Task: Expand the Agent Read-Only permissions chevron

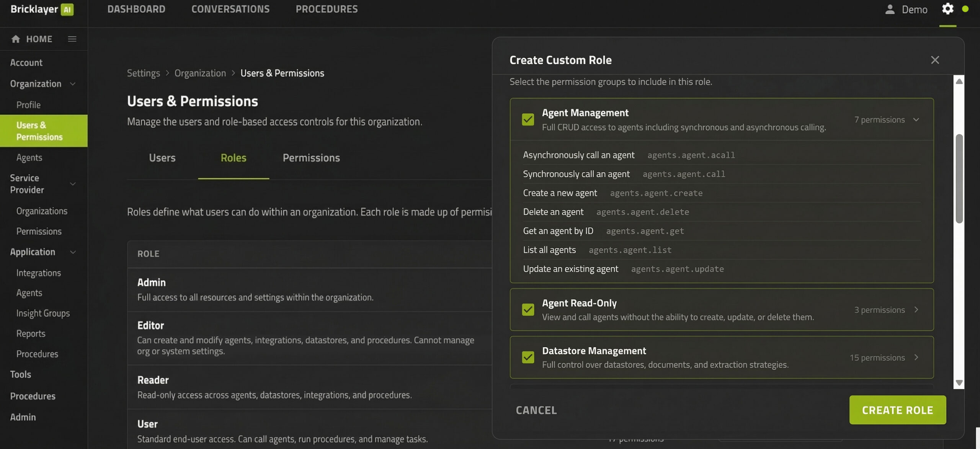Action: pyautogui.click(x=916, y=310)
